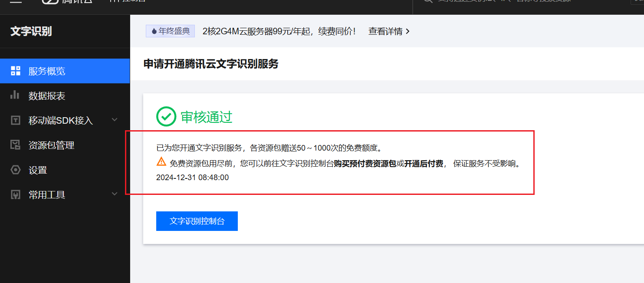
Task: Open the 服务概览 grid icon
Action: tap(16, 71)
